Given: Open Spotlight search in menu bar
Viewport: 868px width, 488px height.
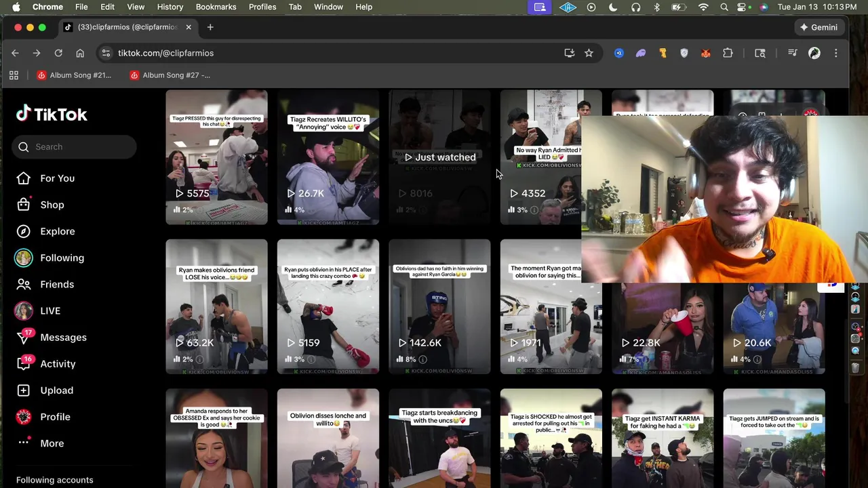Looking at the screenshot, I should tap(724, 7).
